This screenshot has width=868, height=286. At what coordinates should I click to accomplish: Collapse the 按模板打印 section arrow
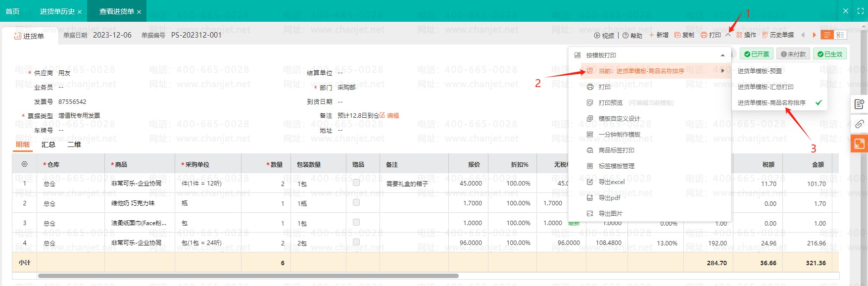[x=723, y=55]
